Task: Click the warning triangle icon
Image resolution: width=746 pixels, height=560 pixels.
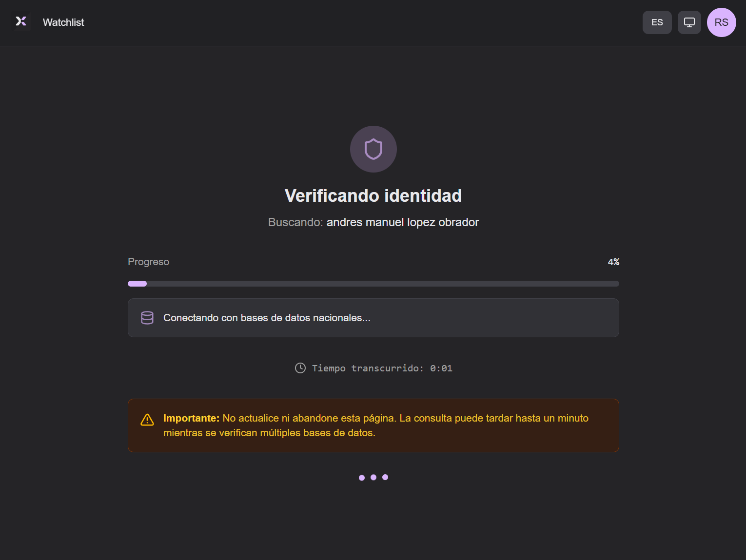Action: [x=147, y=420]
